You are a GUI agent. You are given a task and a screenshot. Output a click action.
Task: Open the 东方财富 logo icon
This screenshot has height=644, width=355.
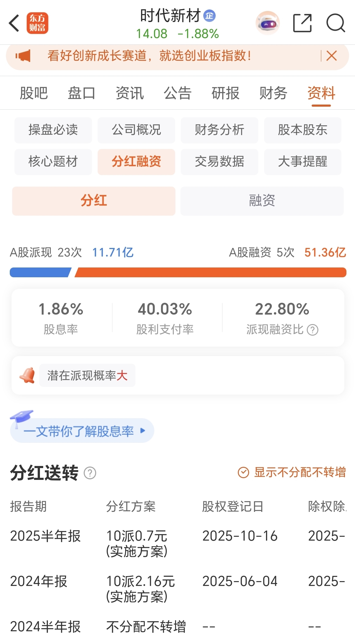point(37,23)
